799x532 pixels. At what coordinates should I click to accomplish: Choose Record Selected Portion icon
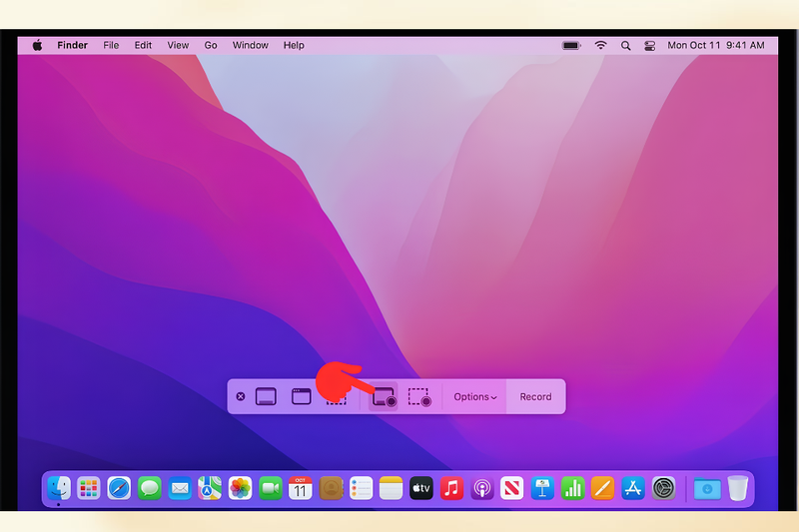pos(419,397)
